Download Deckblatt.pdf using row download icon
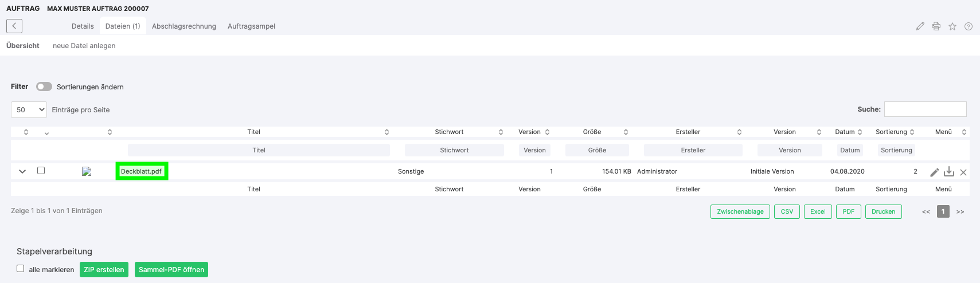 click(x=948, y=172)
